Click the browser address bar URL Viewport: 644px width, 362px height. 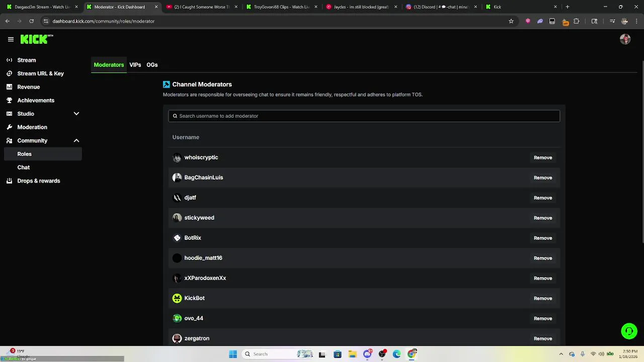tap(104, 21)
